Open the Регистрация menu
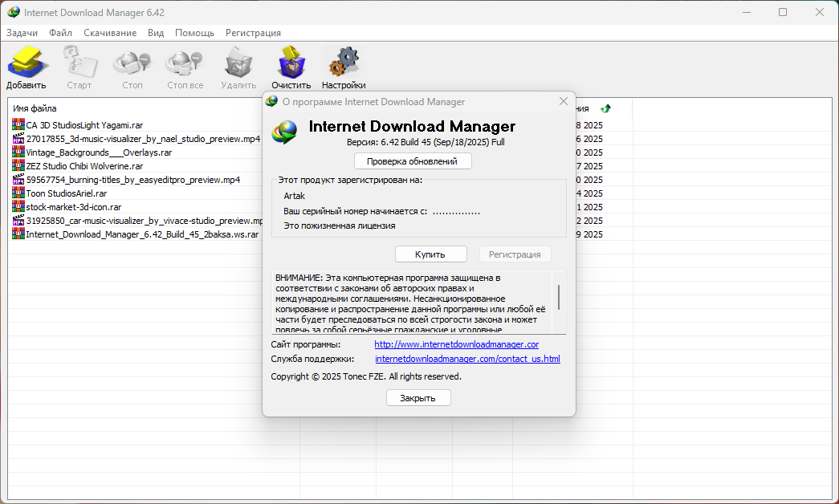The image size is (839, 504). coord(253,33)
